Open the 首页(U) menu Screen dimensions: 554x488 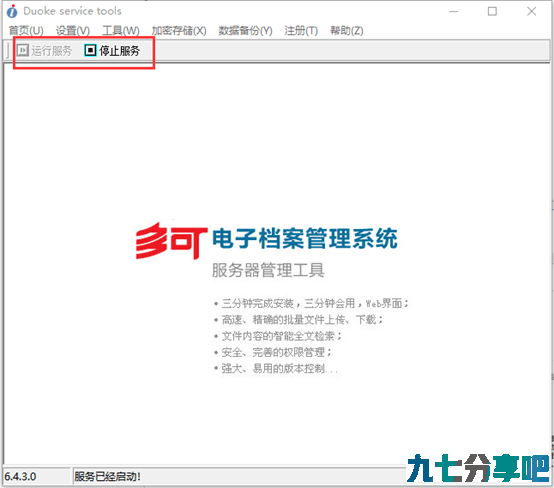point(26,31)
